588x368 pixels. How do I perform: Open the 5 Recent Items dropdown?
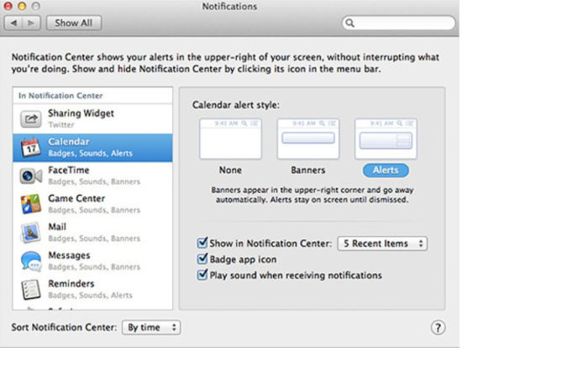382,244
